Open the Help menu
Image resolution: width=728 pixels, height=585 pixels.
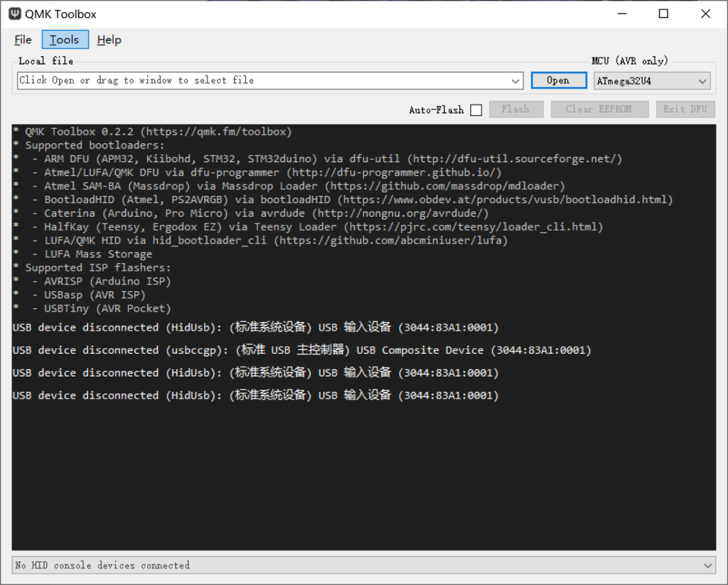[x=109, y=40]
